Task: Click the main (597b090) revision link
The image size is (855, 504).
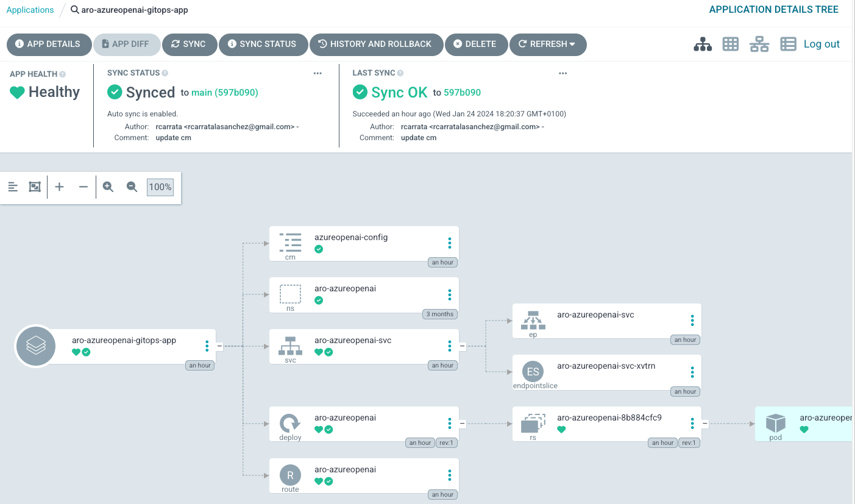Action: point(224,93)
